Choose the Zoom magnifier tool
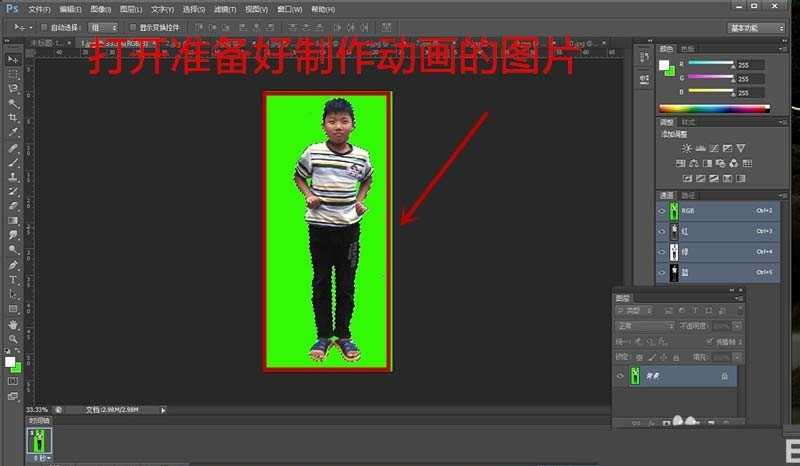The width and height of the screenshot is (800, 466). coord(13,339)
